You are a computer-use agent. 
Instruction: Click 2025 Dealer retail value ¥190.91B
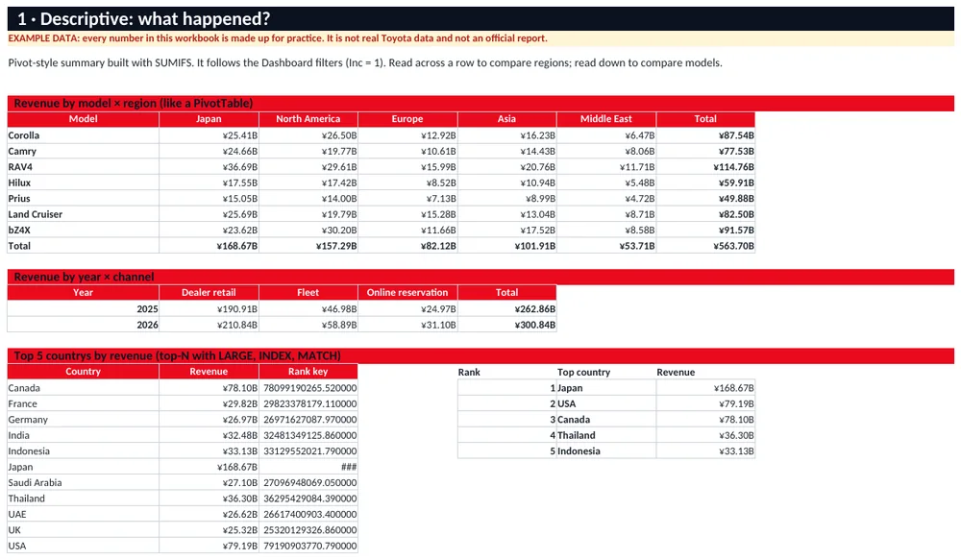coord(209,308)
